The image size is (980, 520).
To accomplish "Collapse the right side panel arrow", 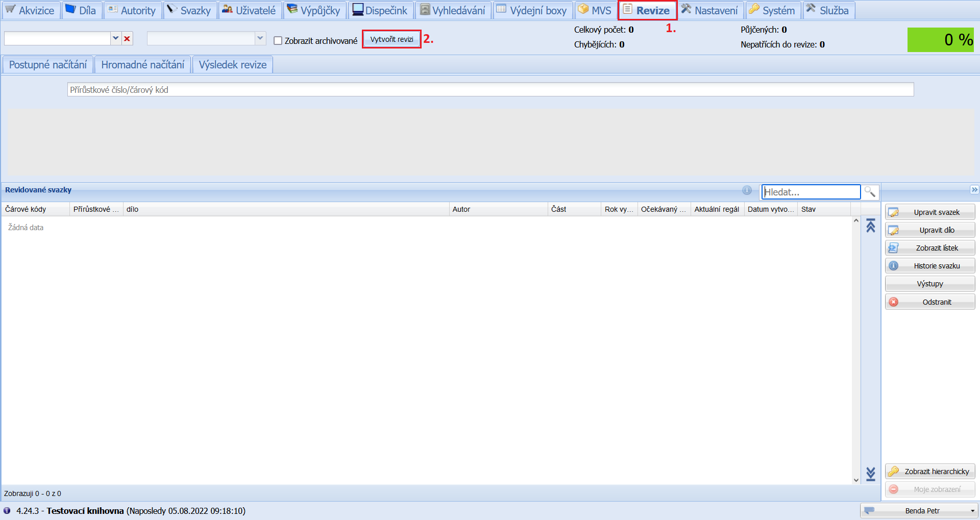I will coord(974,190).
